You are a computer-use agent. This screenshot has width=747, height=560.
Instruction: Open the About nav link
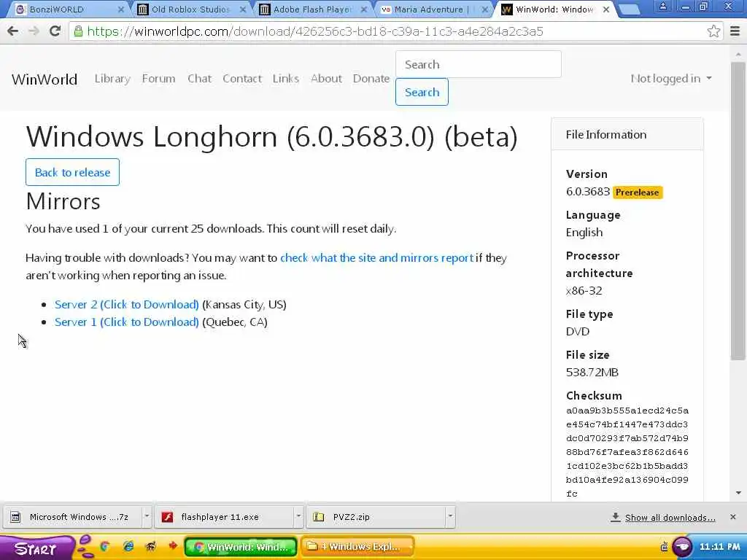coord(326,79)
